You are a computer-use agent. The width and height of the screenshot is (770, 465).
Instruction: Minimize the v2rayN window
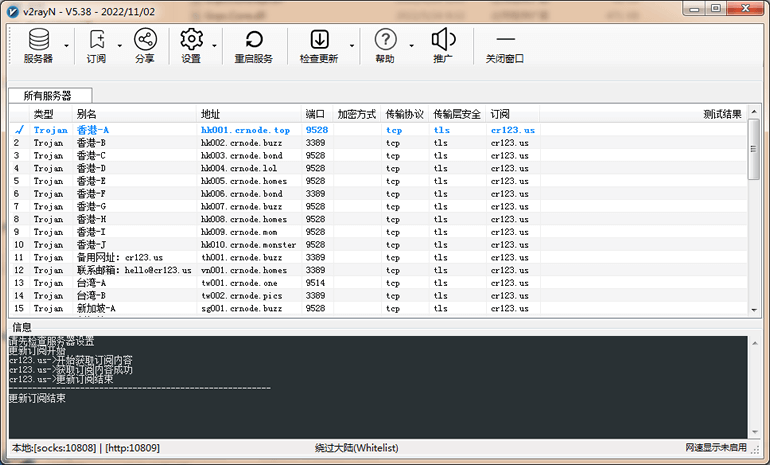pos(694,8)
